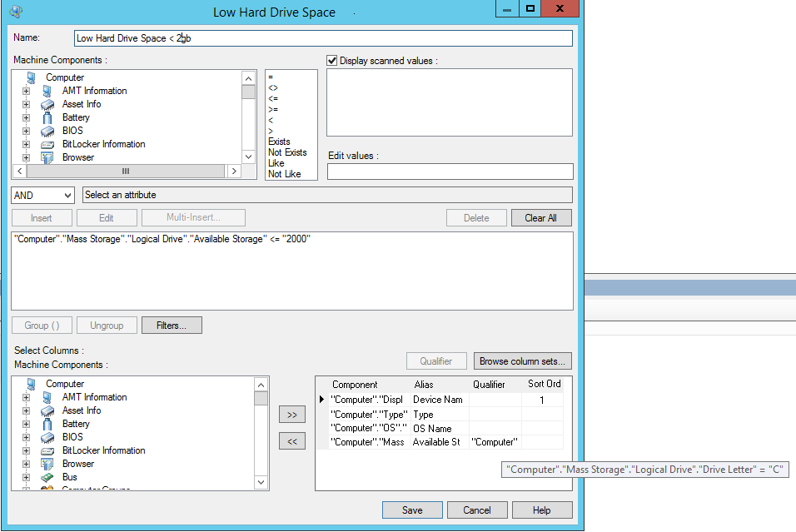Open the Filters dialog
The width and height of the screenshot is (796, 532).
point(172,326)
